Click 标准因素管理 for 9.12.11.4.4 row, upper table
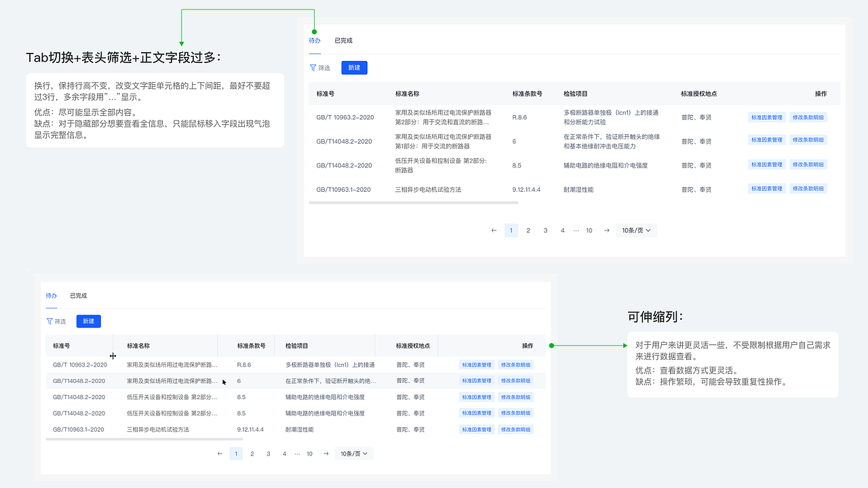The height and width of the screenshot is (488, 868). click(x=767, y=189)
